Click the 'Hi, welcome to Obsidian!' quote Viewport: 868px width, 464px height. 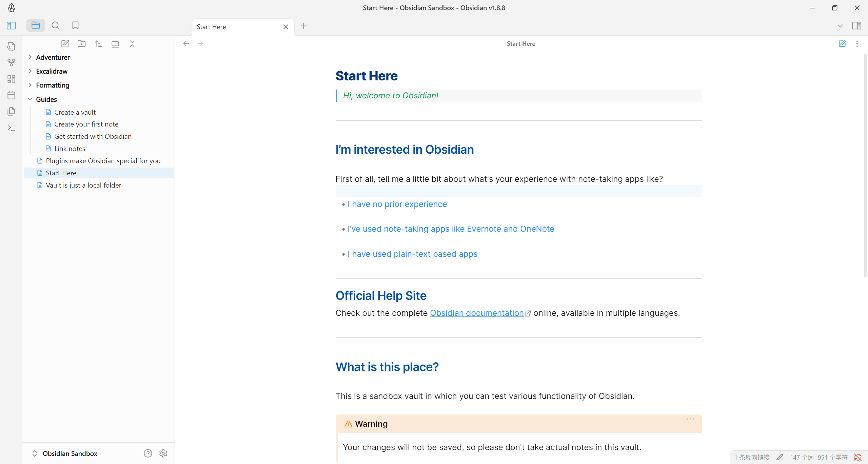pos(391,96)
